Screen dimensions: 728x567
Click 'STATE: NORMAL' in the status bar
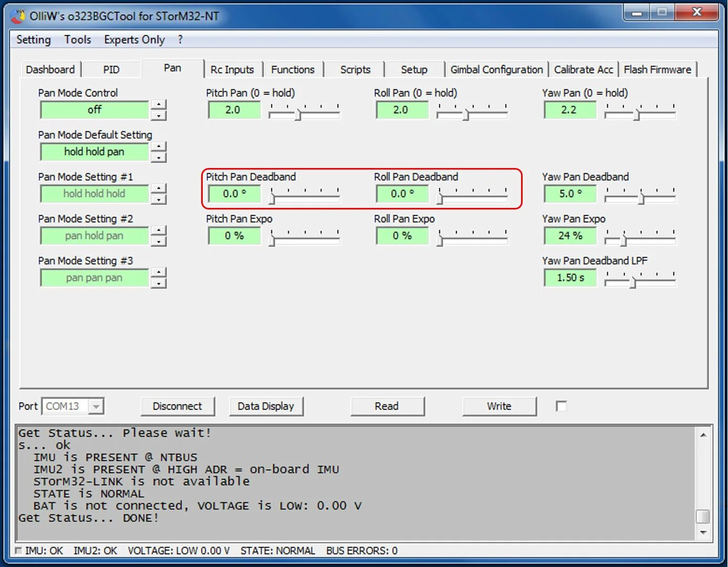coord(278,551)
